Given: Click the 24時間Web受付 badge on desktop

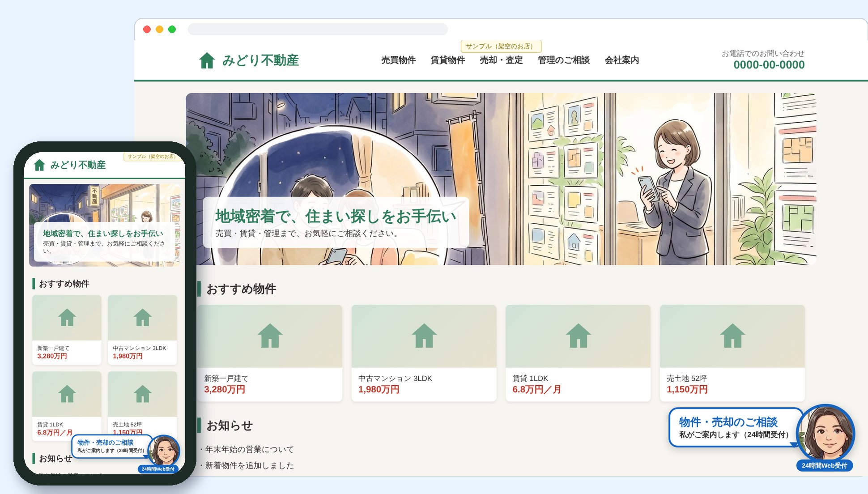Looking at the screenshot, I should pyautogui.click(x=824, y=466).
